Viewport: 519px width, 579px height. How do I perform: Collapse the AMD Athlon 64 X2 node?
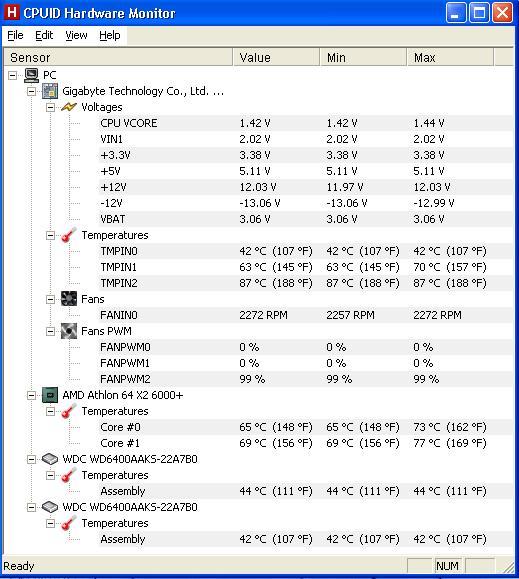[x=31, y=395]
